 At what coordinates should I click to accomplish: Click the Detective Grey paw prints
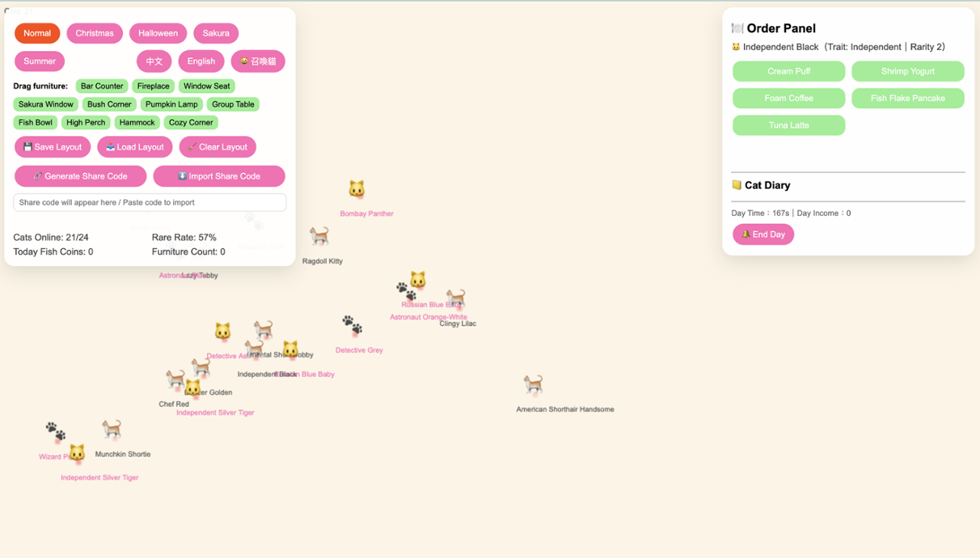click(351, 324)
